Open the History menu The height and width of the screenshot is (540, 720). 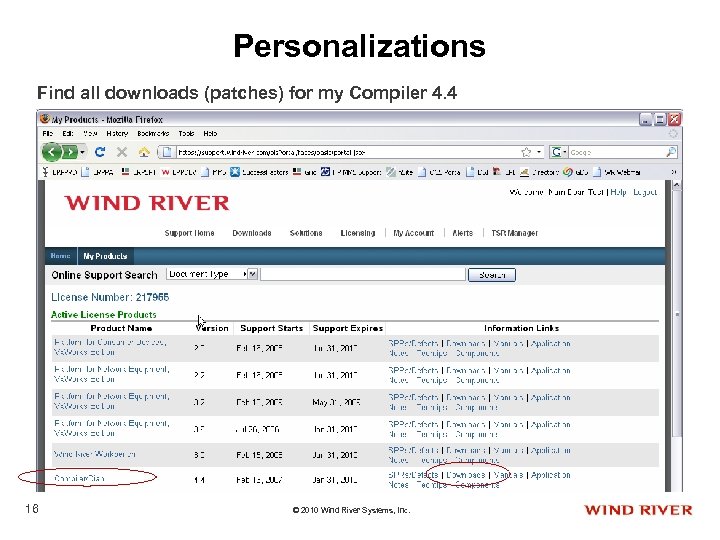coord(117,134)
